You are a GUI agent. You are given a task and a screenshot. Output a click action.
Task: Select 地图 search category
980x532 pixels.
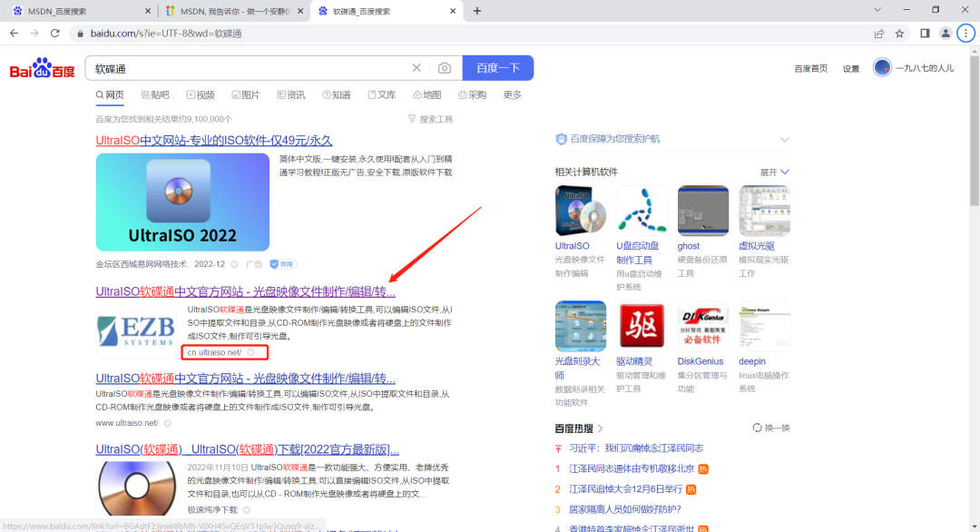pos(426,95)
